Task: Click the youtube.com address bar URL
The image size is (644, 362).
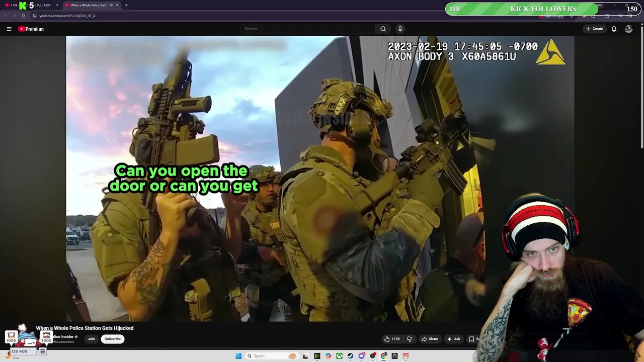Action: coord(67,16)
